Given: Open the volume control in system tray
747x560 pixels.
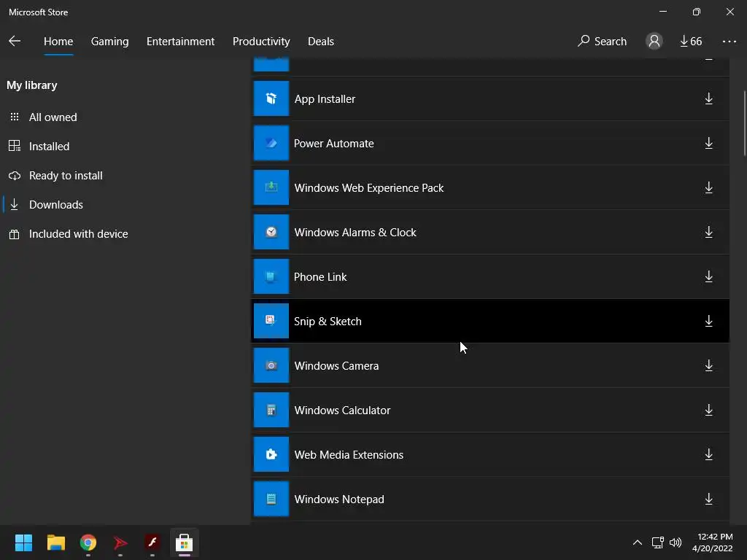Looking at the screenshot, I should tap(676, 542).
